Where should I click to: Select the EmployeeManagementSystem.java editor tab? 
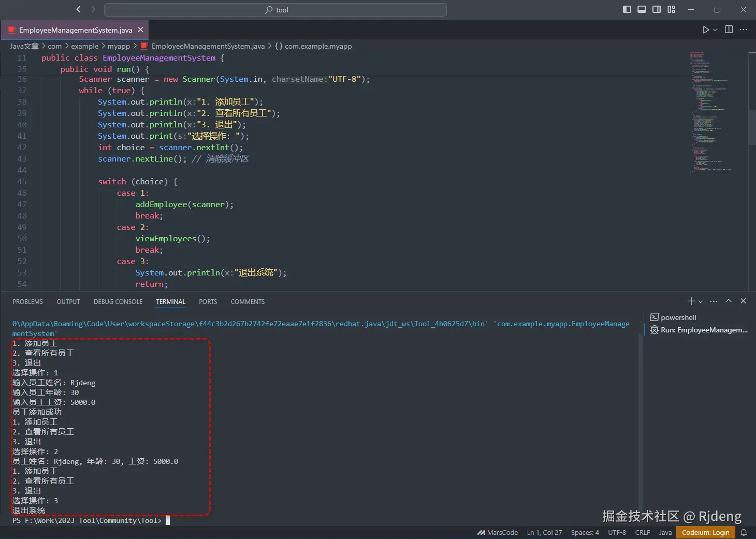pos(75,30)
